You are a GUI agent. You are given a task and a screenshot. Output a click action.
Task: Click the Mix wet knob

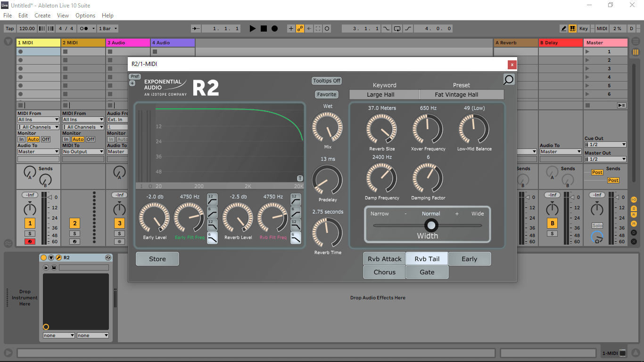pos(327,127)
